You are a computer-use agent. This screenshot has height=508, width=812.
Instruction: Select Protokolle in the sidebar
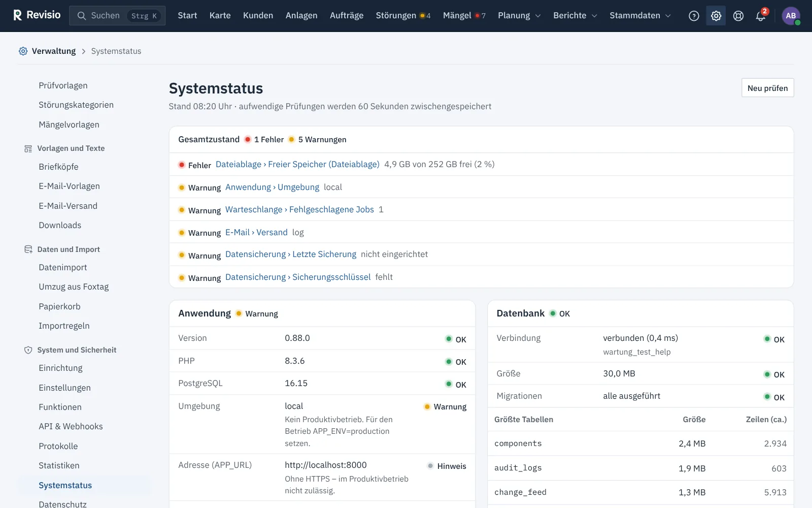58,446
